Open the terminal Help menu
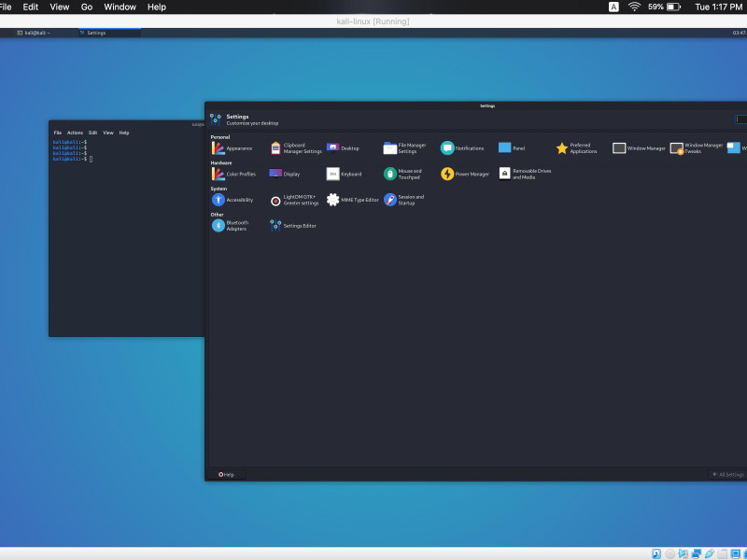747x560 pixels. [124, 133]
